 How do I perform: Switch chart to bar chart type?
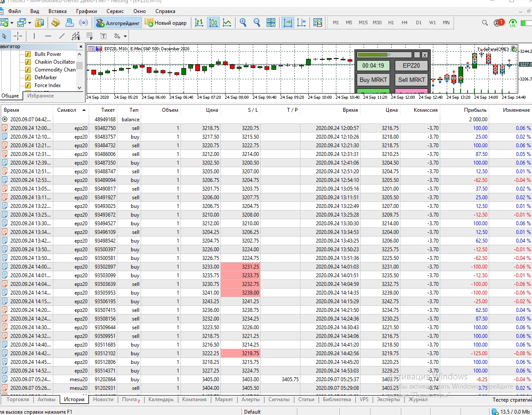199,23
